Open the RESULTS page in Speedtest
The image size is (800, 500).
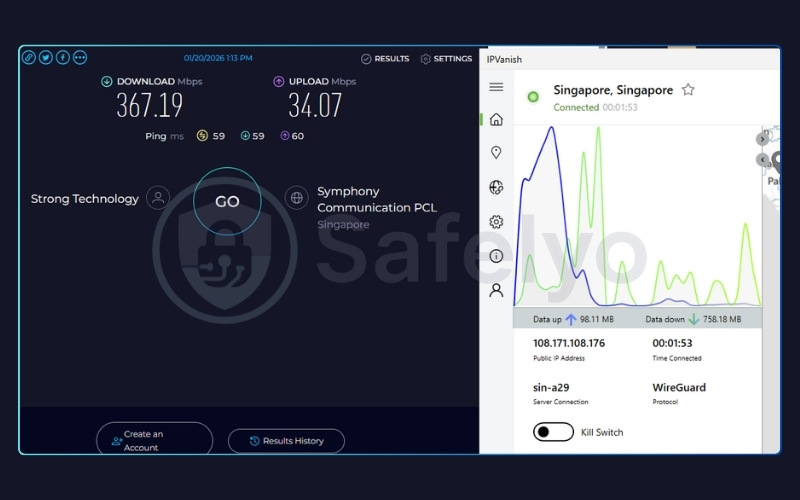click(385, 59)
